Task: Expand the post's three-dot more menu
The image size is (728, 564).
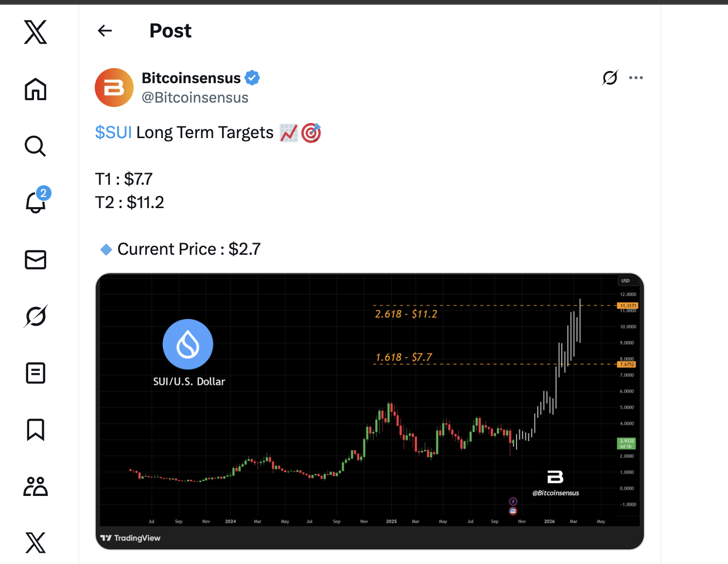Action: (x=636, y=78)
